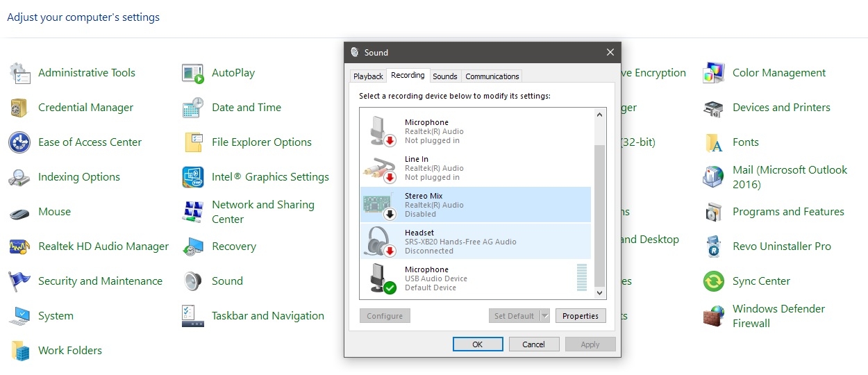Open the Fonts folder icon

click(x=714, y=142)
